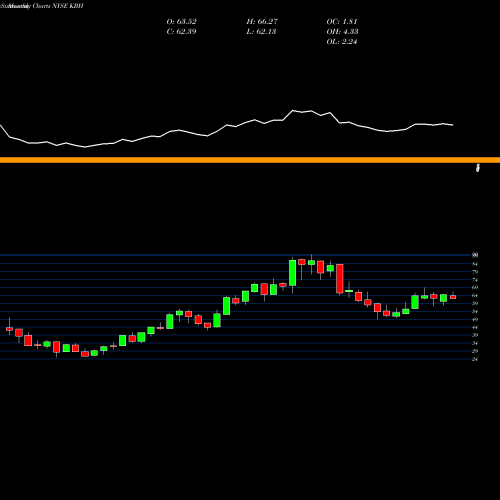This screenshot has height=500, width=500.
Task: Click the 49 price axis label
Action: [475, 319]
